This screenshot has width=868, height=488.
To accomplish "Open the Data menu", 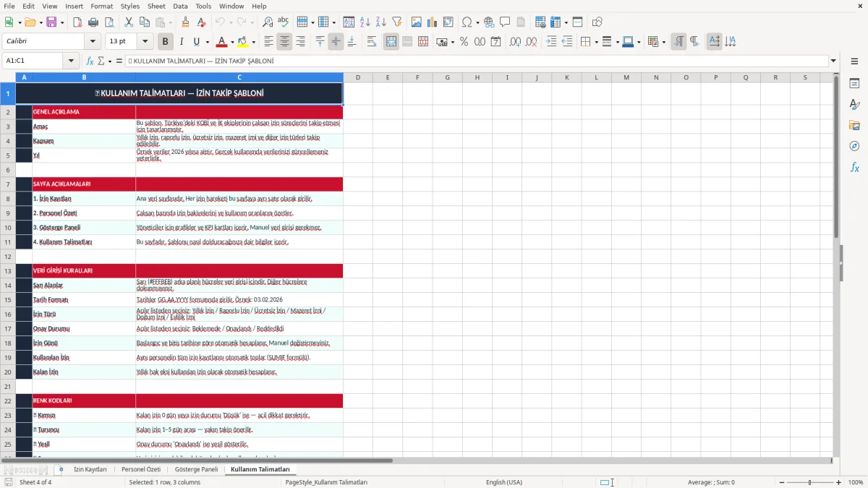I will click(180, 6).
